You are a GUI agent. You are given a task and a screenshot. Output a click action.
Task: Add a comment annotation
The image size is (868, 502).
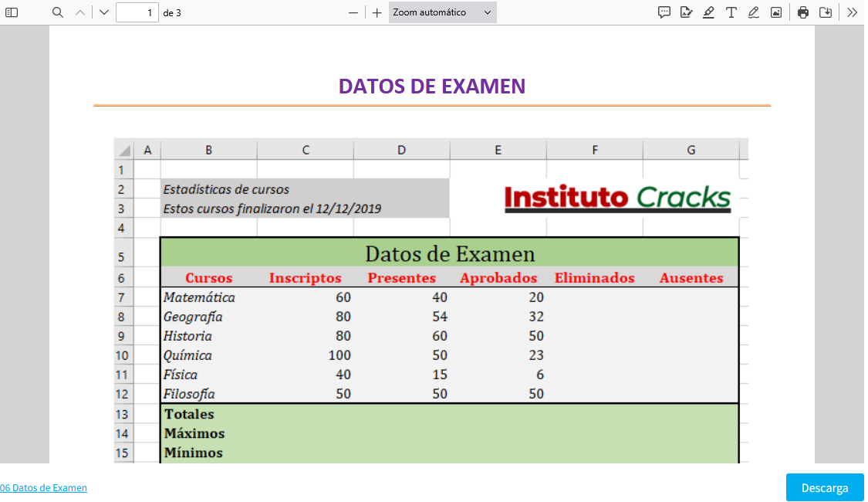[x=664, y=12]
